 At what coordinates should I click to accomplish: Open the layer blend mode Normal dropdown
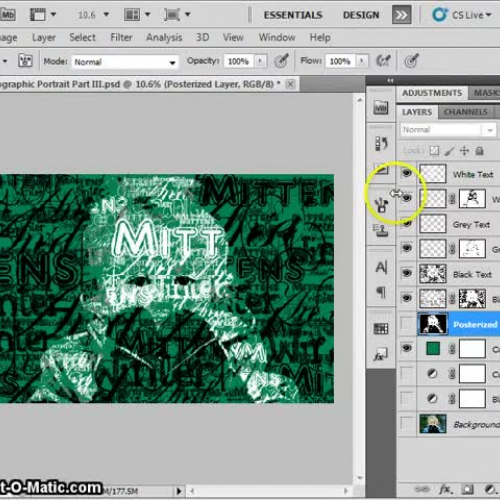(x=448, y=130)
